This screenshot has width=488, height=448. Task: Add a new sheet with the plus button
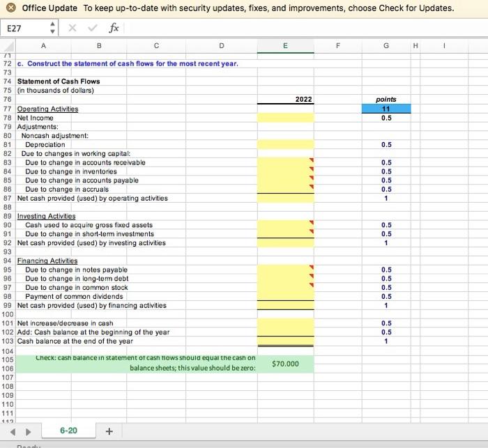click(x=109, y=431)
